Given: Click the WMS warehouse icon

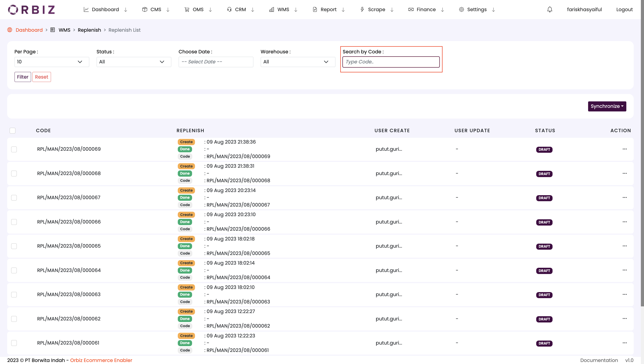Looking at the screenshot, I should [x=271, y=10].
